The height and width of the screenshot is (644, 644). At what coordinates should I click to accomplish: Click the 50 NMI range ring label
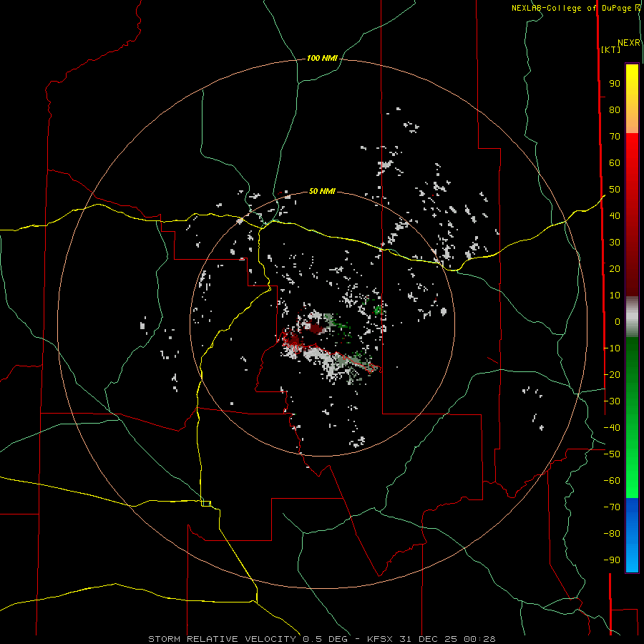coord(322,191)
